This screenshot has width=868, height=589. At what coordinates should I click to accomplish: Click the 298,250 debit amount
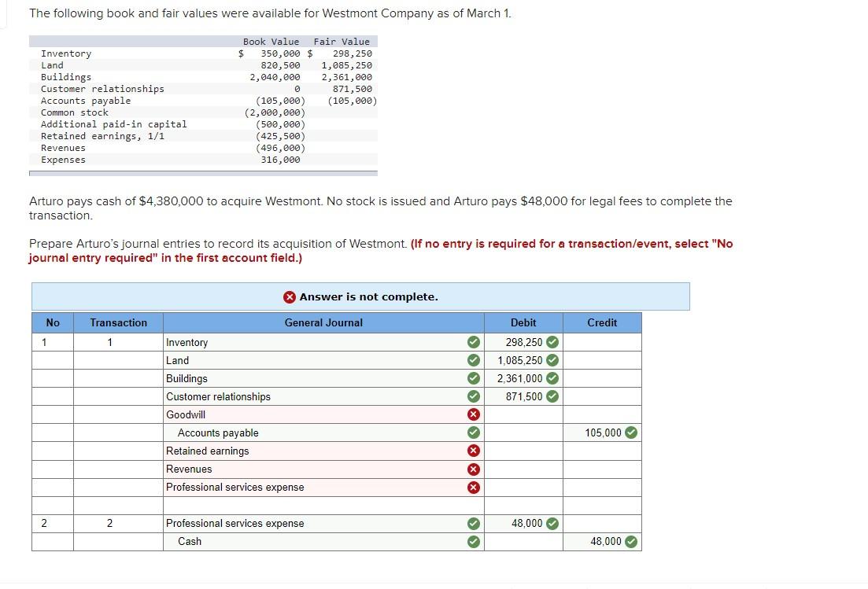[523, 342]
